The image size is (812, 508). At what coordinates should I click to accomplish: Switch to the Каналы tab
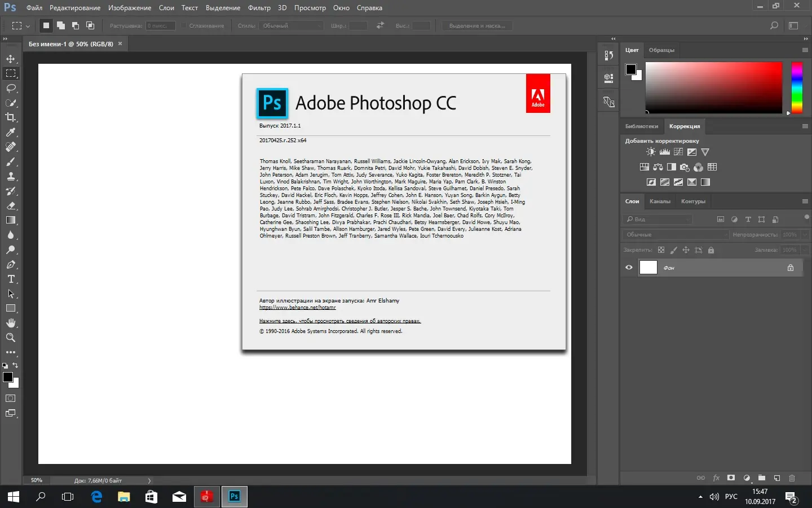tap(660, 201)
